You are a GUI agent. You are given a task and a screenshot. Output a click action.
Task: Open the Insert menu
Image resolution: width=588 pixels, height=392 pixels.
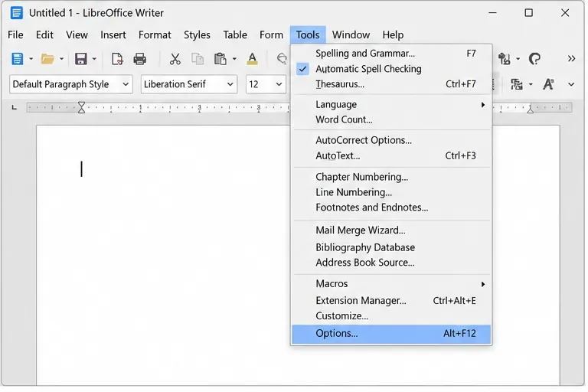(113, 35)
